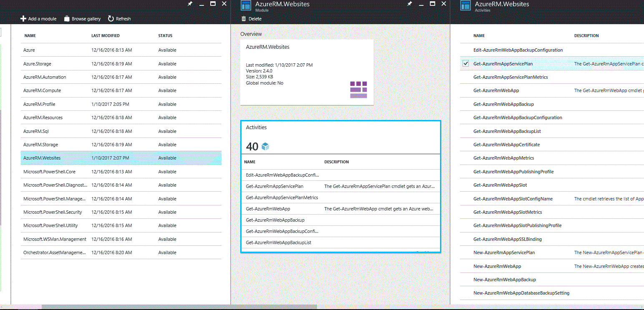
Task: Select the New-AzureRmAppServicePlan activity
Action: click(x=504, y=252)
